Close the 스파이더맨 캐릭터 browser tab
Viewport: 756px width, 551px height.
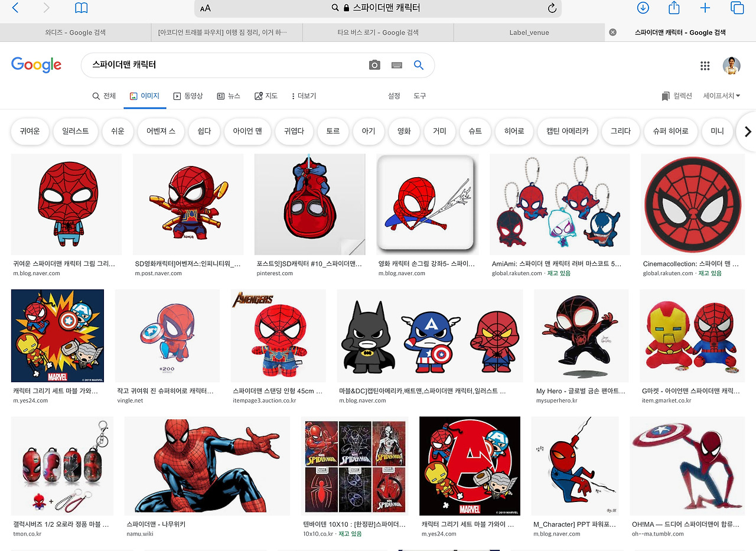click(x=612, y=32)
